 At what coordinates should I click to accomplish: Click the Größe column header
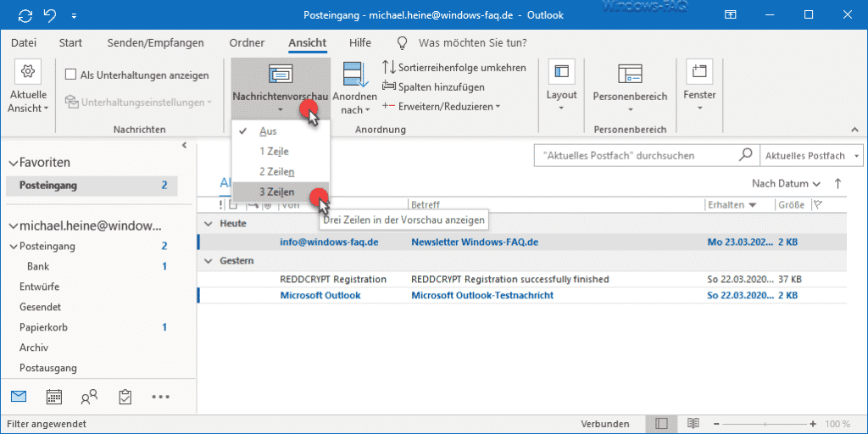tap(793, 205)
